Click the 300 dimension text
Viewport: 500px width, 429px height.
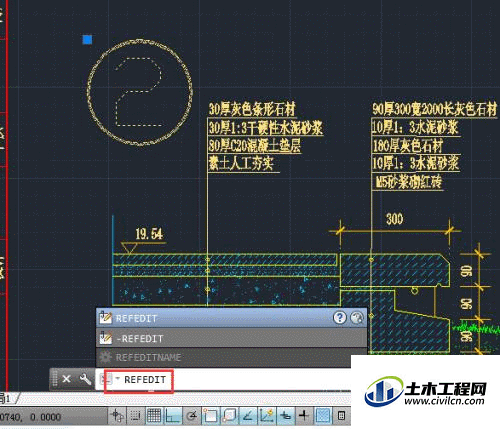pyautogui.click(x=395, y=219)
